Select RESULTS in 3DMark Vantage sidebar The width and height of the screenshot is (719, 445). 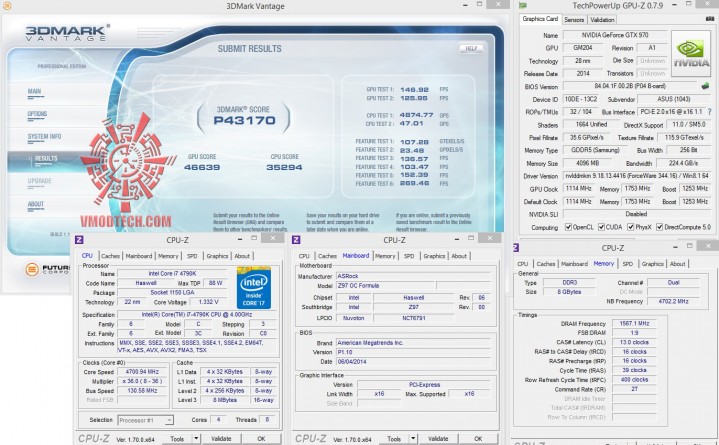[x=46, y=159]
